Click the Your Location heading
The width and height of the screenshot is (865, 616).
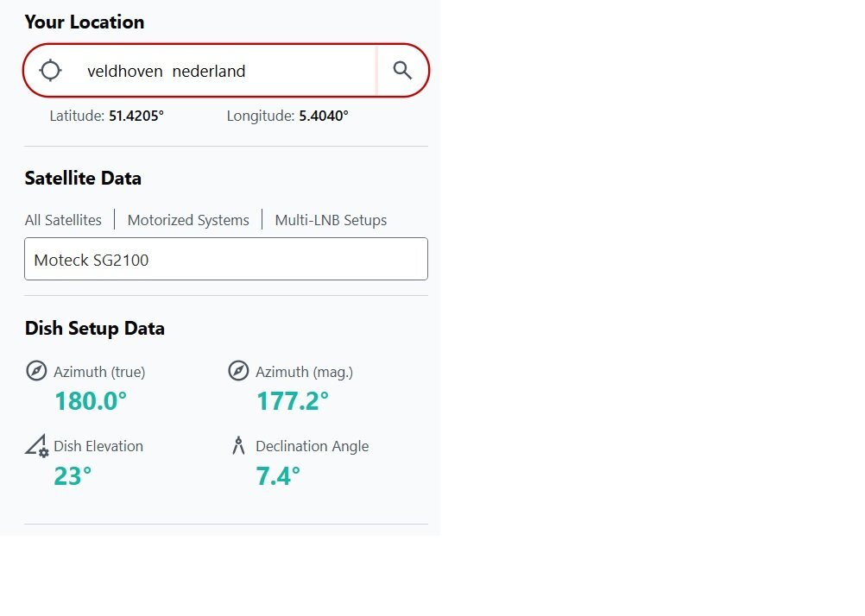point(85,22)
